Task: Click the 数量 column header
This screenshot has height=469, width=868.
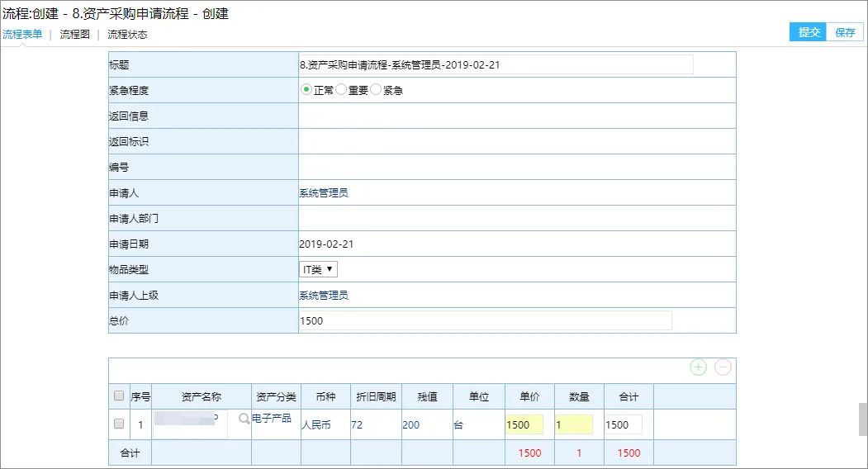Action: (579, 396)
